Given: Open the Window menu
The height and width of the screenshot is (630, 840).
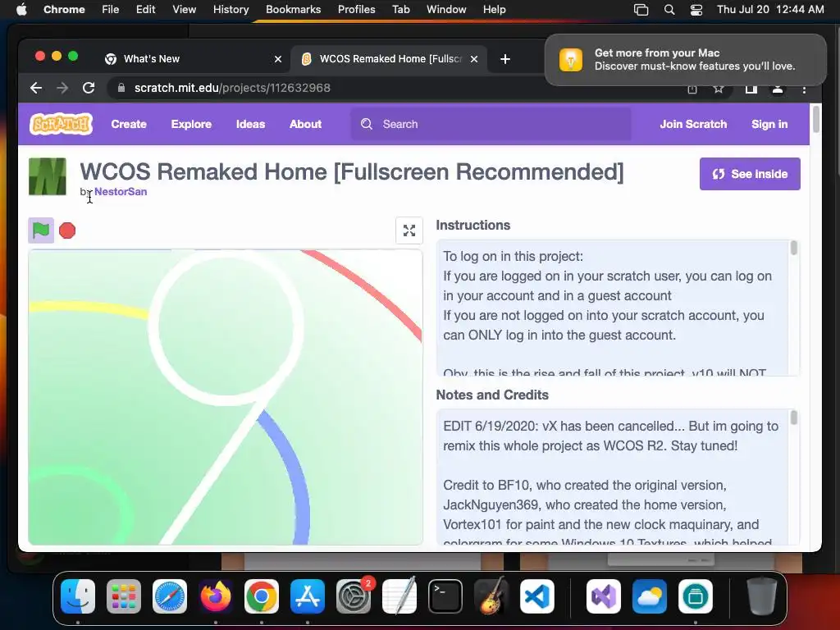Looking at the screenshot, I should click(x=446, y=10).
